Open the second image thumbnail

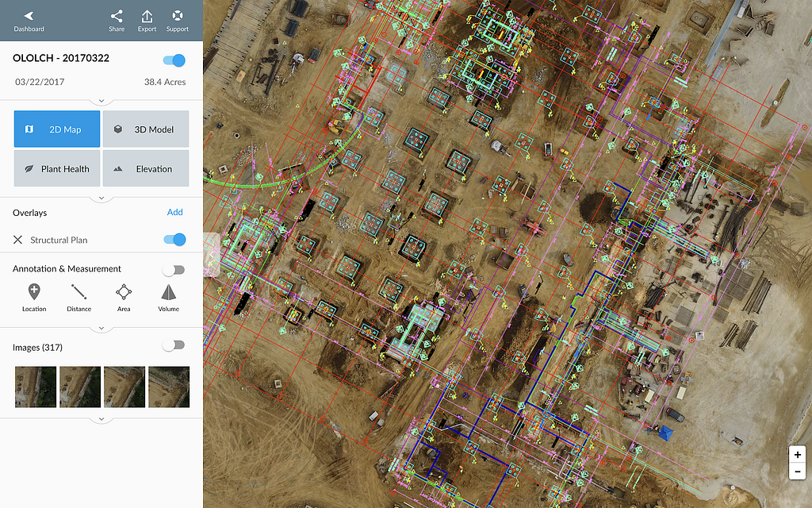pos(80,387)
